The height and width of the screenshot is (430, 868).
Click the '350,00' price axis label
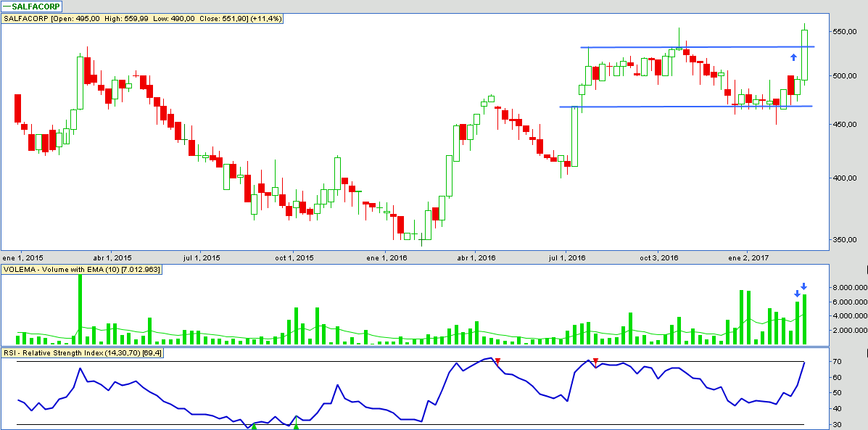tap(846, 239)
